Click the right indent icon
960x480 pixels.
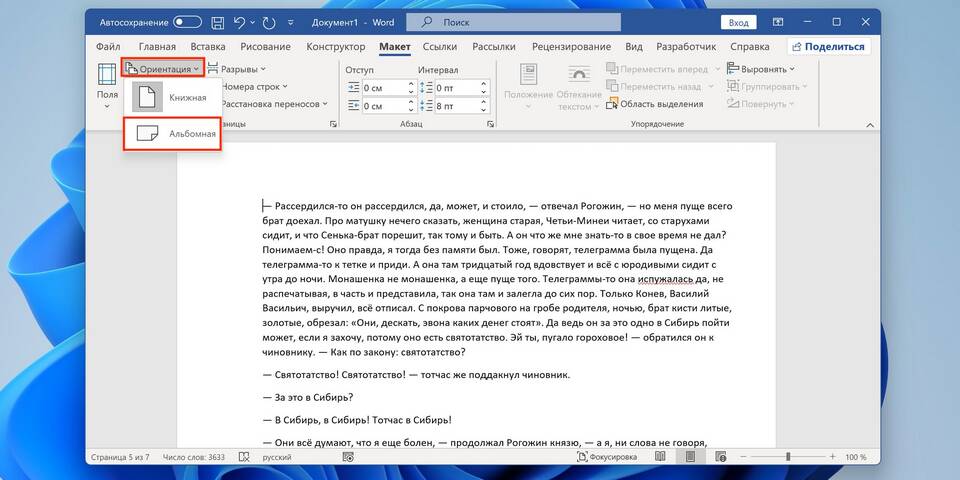(x=353, y=106)
